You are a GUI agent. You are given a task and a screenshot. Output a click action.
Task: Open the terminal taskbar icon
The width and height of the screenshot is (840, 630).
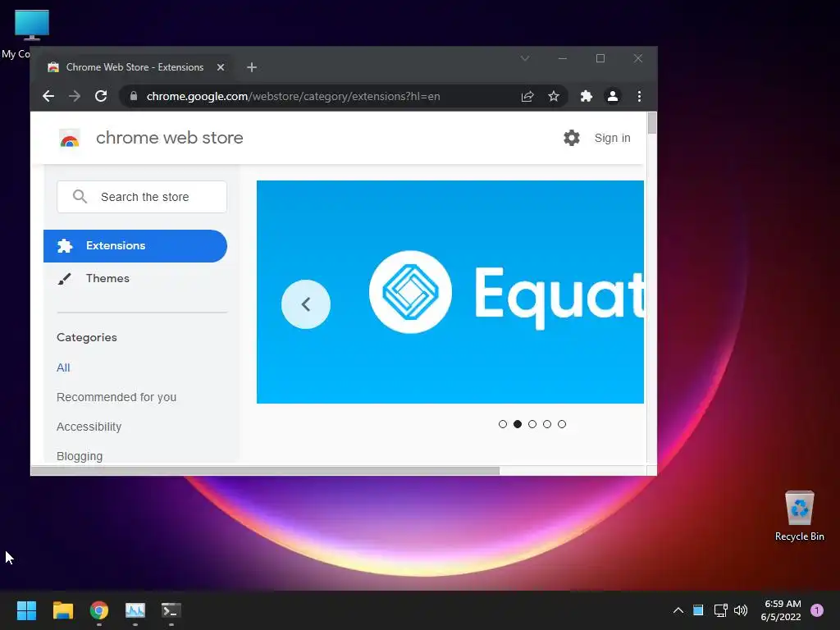click(171, 610)
